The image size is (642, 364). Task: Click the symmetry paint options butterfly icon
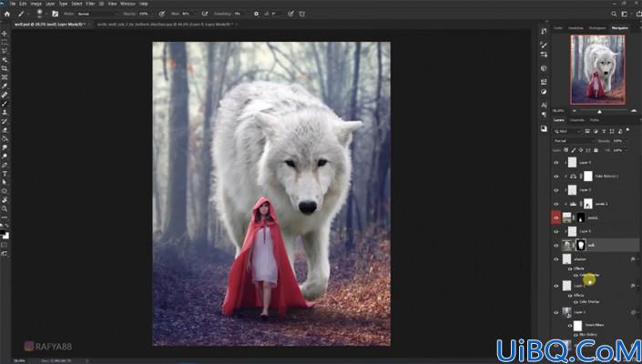click(x=301, y=14)
